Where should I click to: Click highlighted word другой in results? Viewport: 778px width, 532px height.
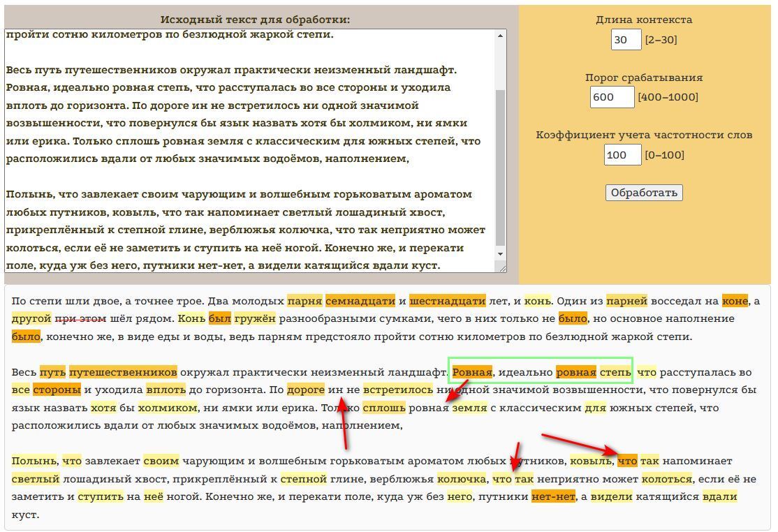[31, 318]
